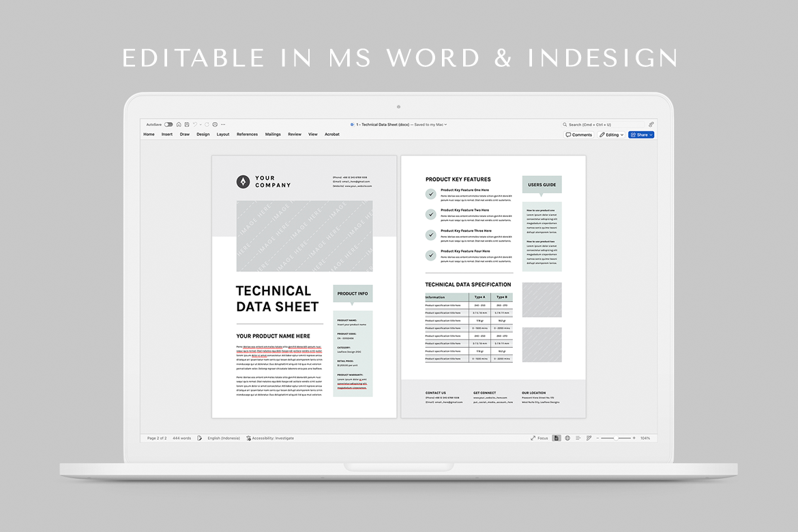798x532 pixels.
Task: Open the more options ellipsis in title bar
Action: coord(223,125)
